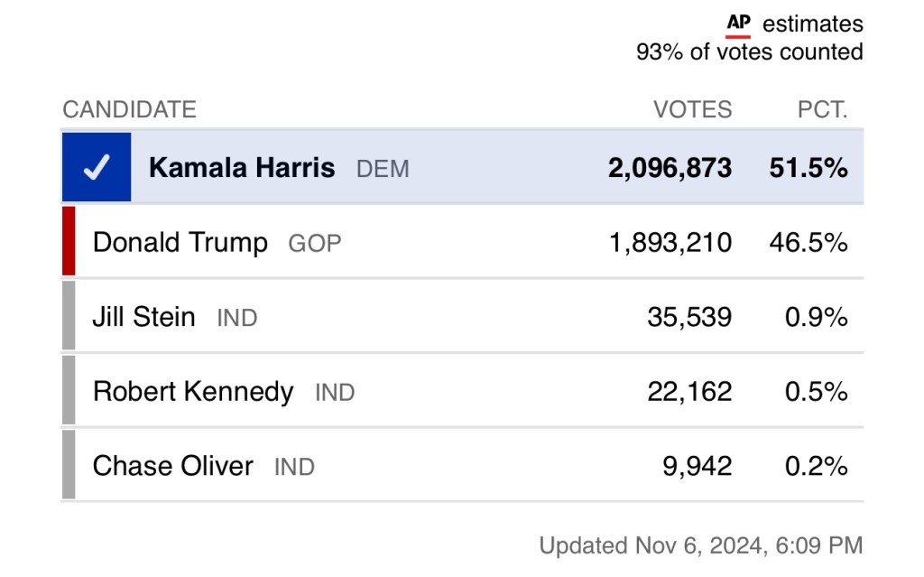
Task: Click the AP logo icon
Action: point(738,24)
